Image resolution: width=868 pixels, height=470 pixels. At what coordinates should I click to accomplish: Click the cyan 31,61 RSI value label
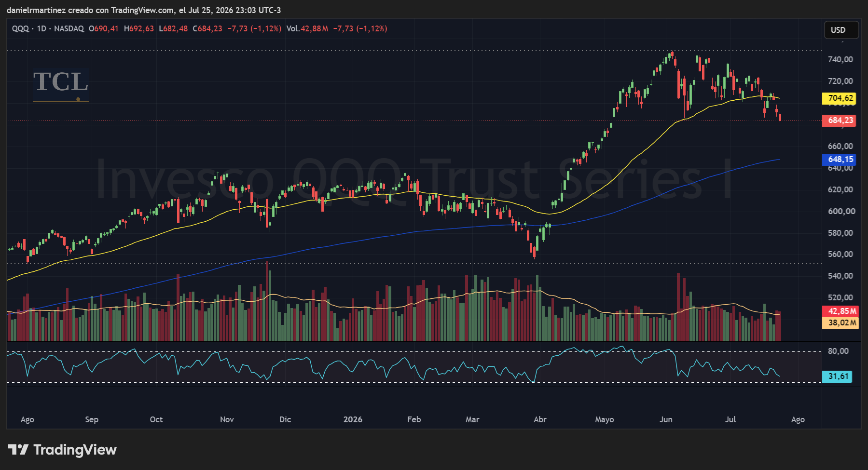(x=837, y=376)
